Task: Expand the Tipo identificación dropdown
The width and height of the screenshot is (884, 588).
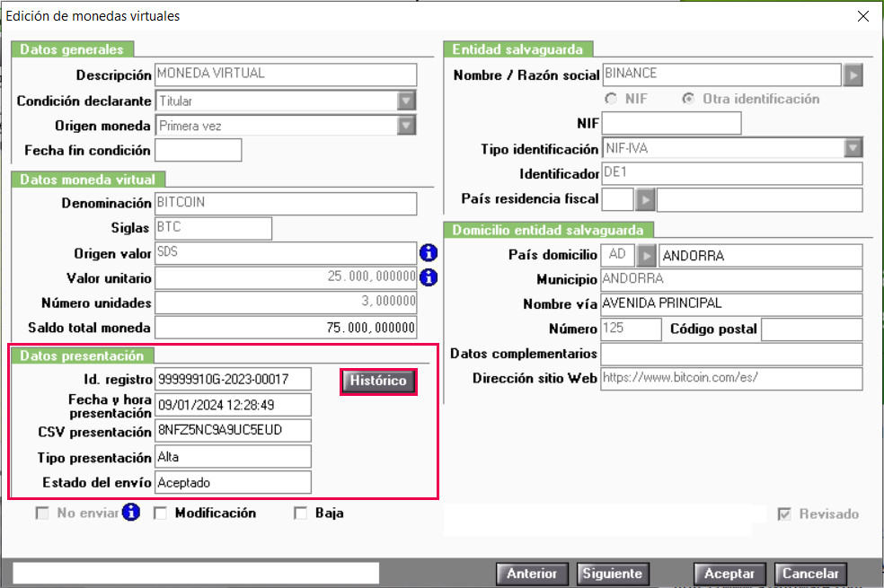Action: click(853, 148)
